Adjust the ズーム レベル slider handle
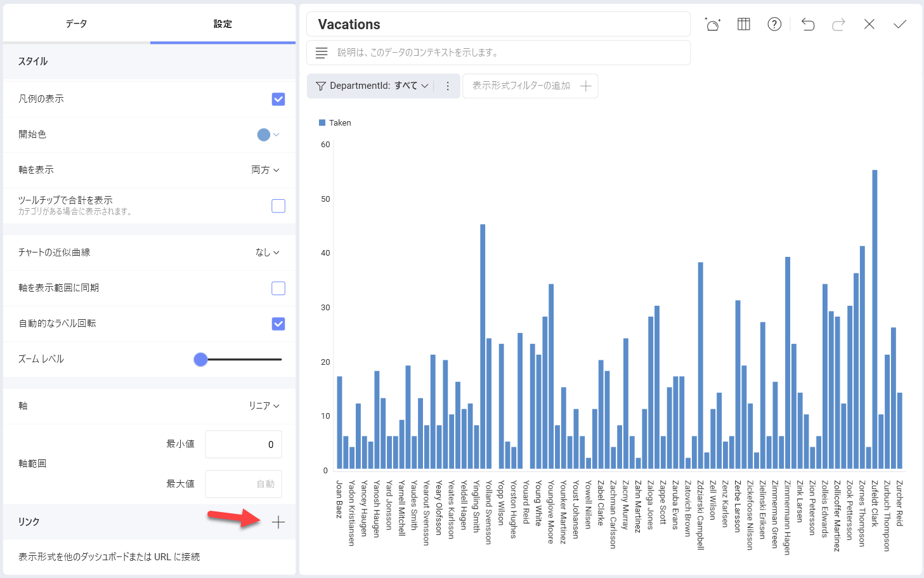The image size is (924, 578). 200,360
